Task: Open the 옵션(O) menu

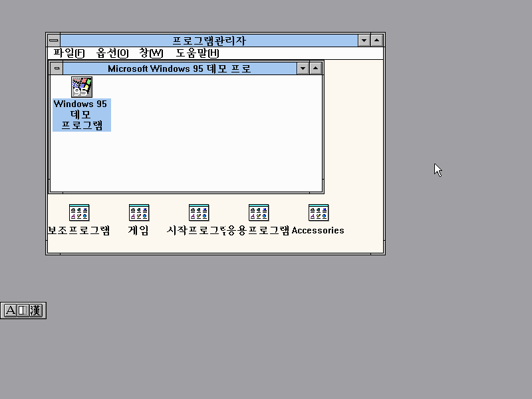Action: 112,53
